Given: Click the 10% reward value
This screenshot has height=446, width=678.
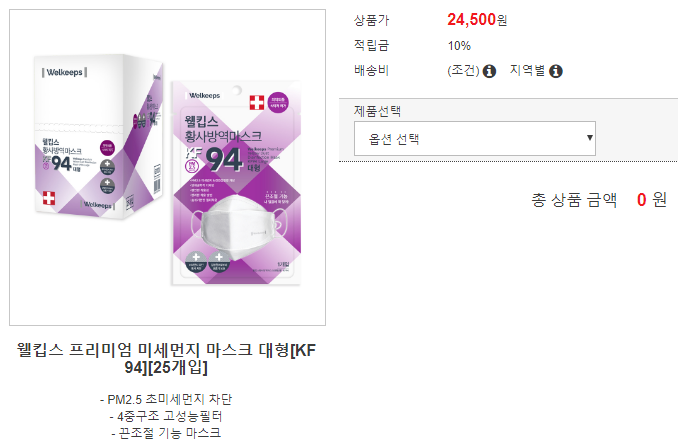Looking at the screenshot, I should click(459, 45).
